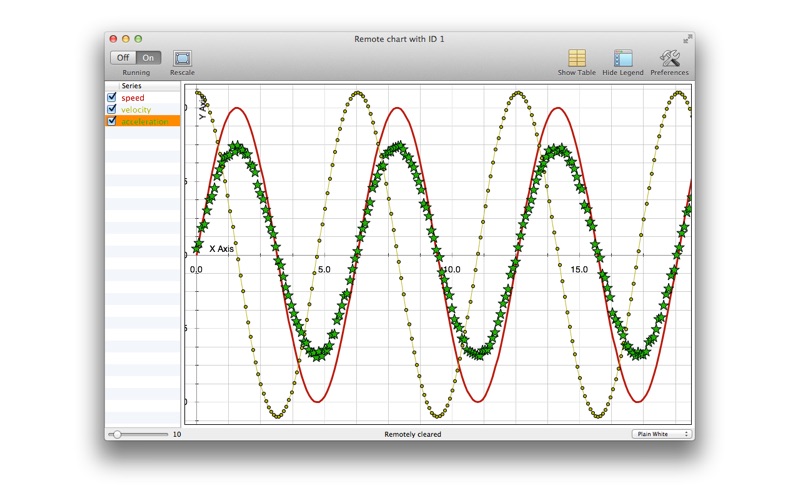
Task: Click the Series column header
Action: tap(143, 86)
